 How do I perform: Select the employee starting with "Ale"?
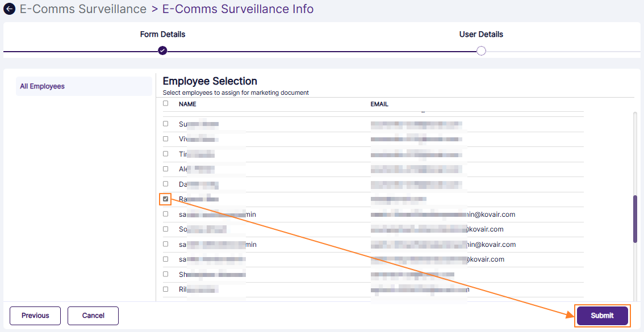tap(166, 169)
